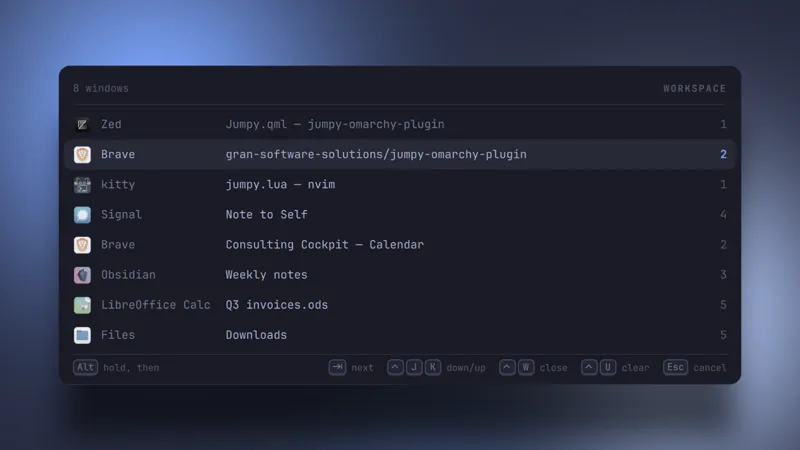The image size is (800, 450).
Task: Select 'Consulting Cockpit — Calendar' window
Action: pyautogui.click(x=324, y=245)
